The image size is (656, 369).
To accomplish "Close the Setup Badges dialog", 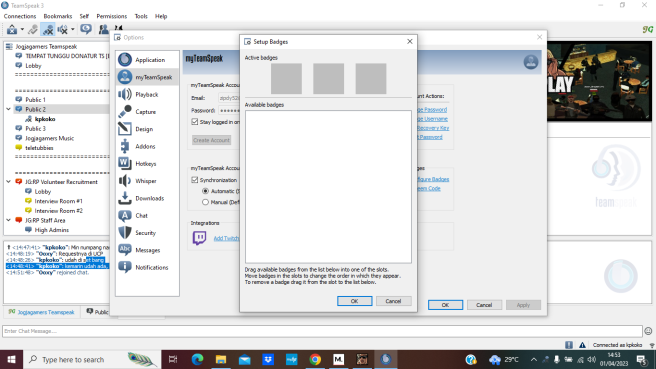I will [x=410, y=41].
